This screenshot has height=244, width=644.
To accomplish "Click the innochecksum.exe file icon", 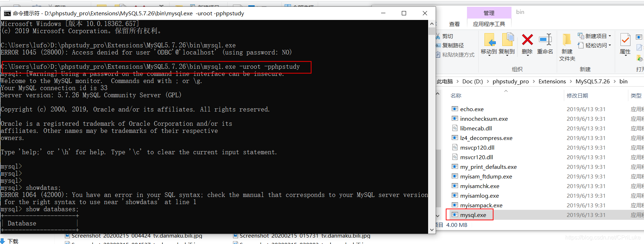I will click(x=455, y=118).
